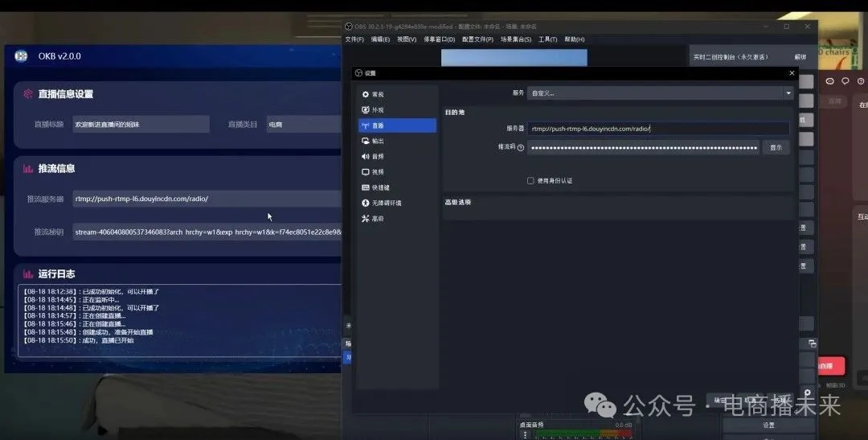Open the 高级 (Advanced) settings section
This screenshot has height=440, width=868.
coord(378,219)
